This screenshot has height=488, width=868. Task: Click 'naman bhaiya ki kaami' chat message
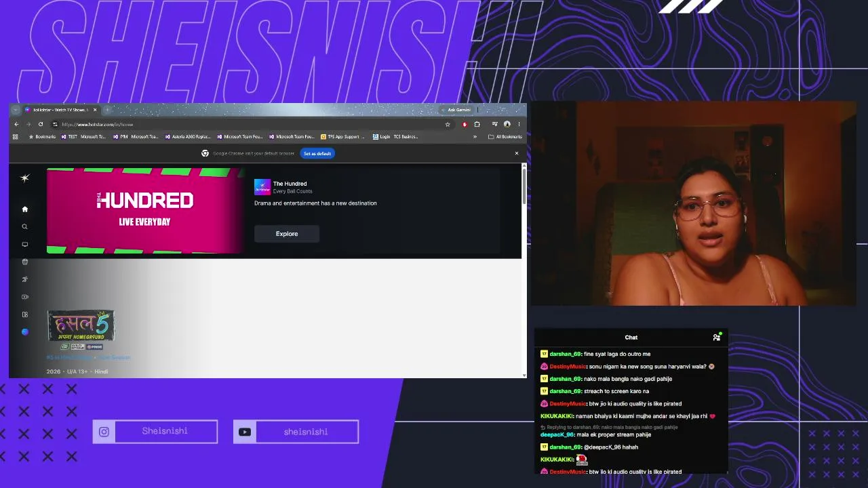pyautogui.click(x=645, y=416)
